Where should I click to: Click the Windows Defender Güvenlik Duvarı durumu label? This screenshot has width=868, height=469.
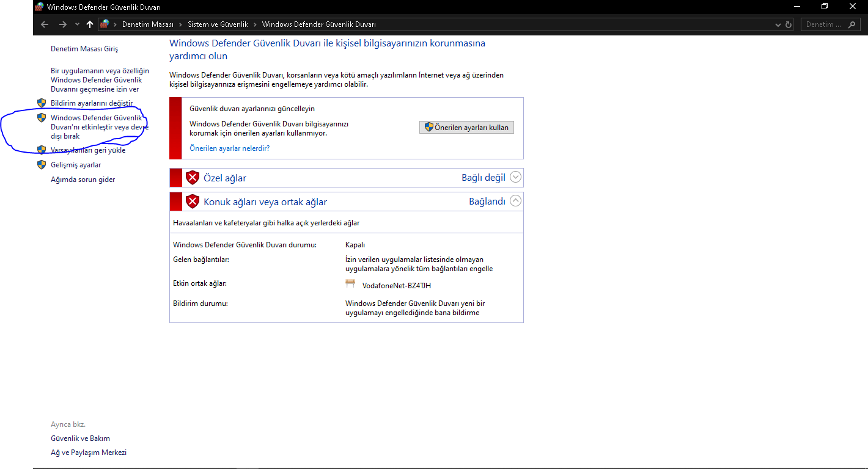click(245, 245)
